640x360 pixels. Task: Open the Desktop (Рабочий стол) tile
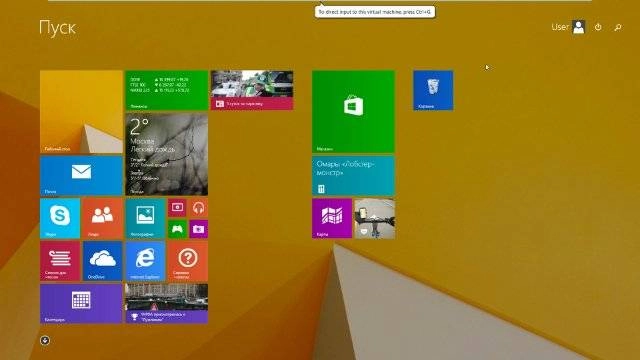pyautogui.click(x=81, y=111)
